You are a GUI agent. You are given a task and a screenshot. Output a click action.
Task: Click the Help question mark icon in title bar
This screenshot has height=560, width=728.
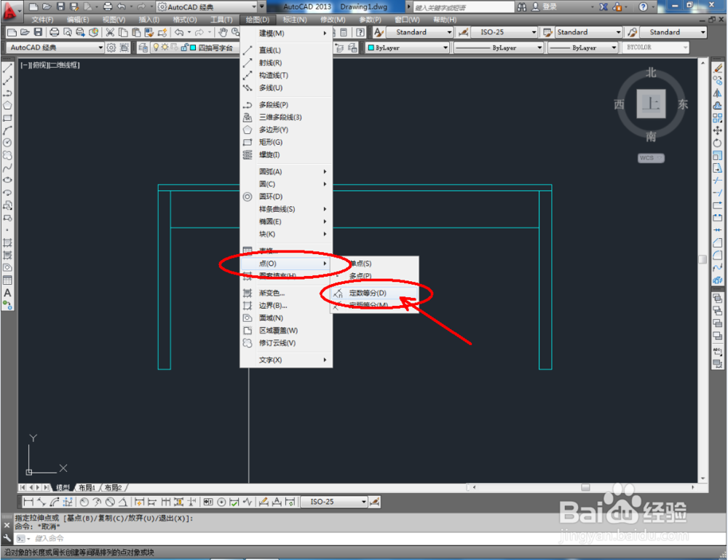[643, 7]
